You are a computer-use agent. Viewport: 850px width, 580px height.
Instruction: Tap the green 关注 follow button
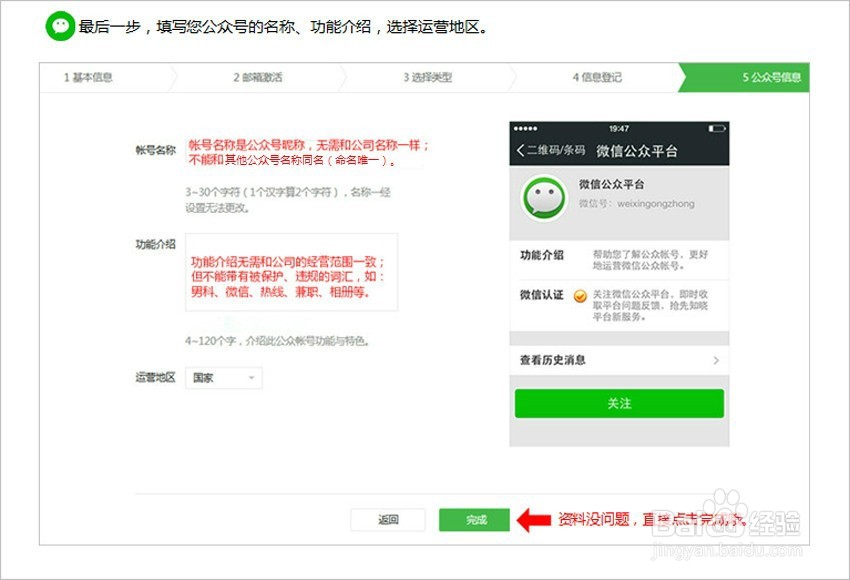pyautogui.click(x=620, y=403)
